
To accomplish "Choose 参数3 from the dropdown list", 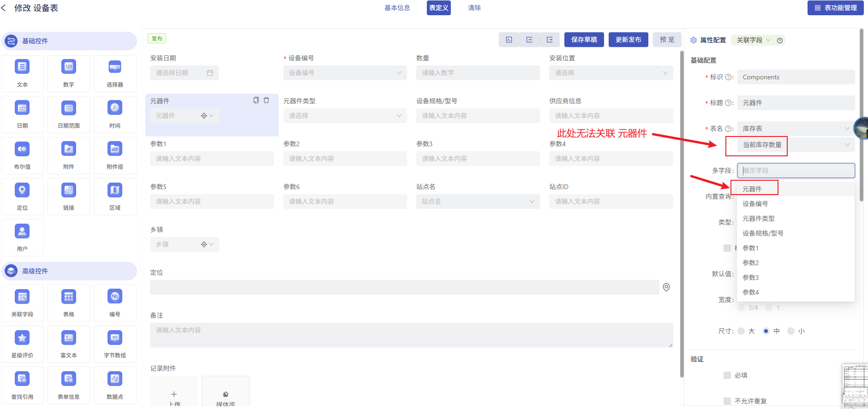I will [796, 278].
